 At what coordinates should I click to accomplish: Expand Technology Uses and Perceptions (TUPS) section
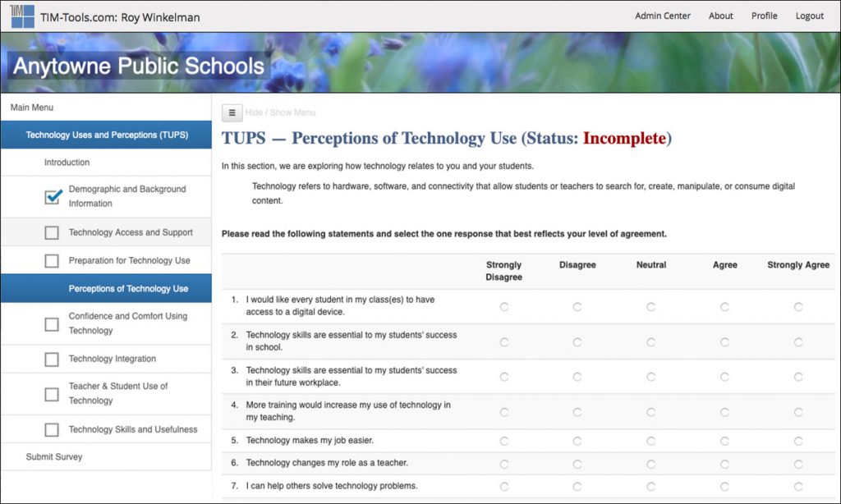tap(107, 135)
